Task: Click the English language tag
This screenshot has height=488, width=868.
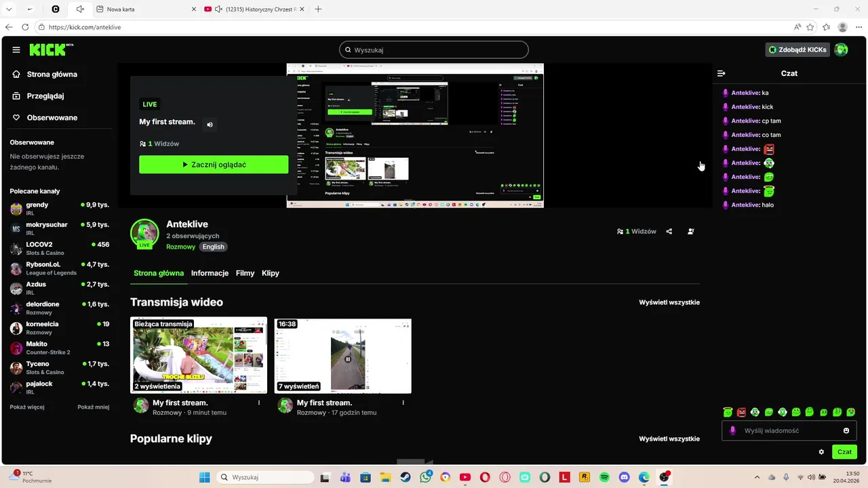Action: [x=213, y=247]
